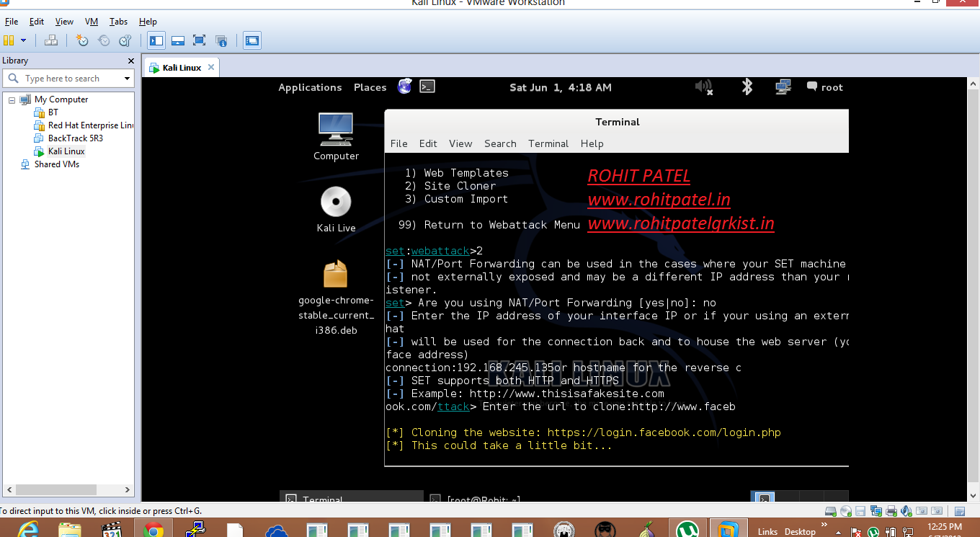Open the Library search options dropdown

point(128,79)
